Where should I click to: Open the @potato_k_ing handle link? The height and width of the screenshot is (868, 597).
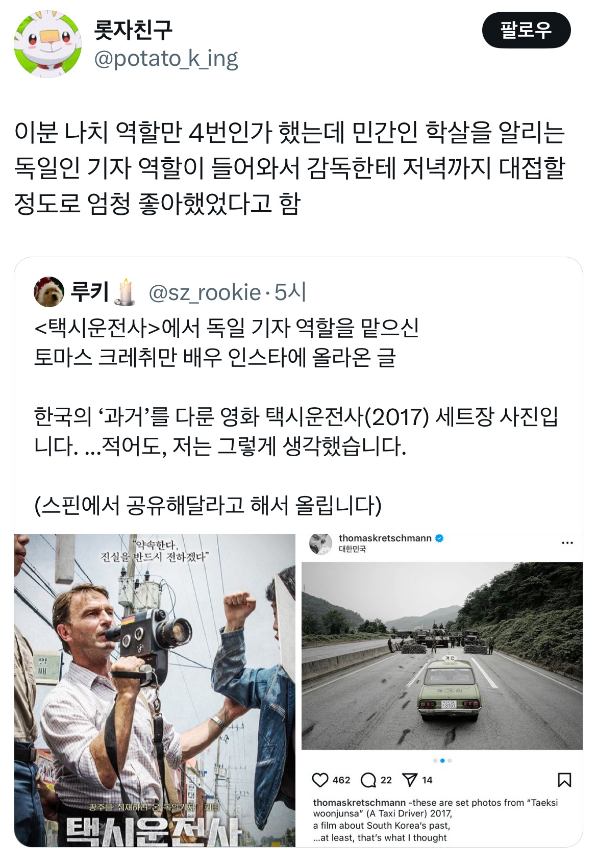166,59
